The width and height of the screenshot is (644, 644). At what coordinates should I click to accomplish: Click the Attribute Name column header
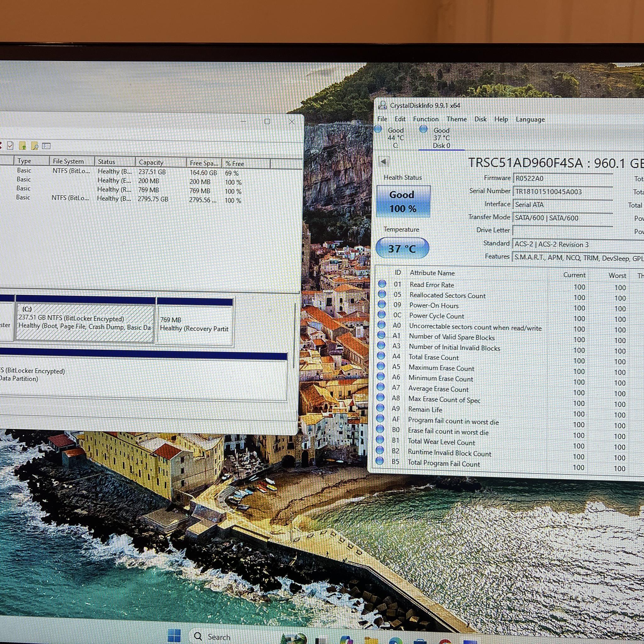(432, 273)
